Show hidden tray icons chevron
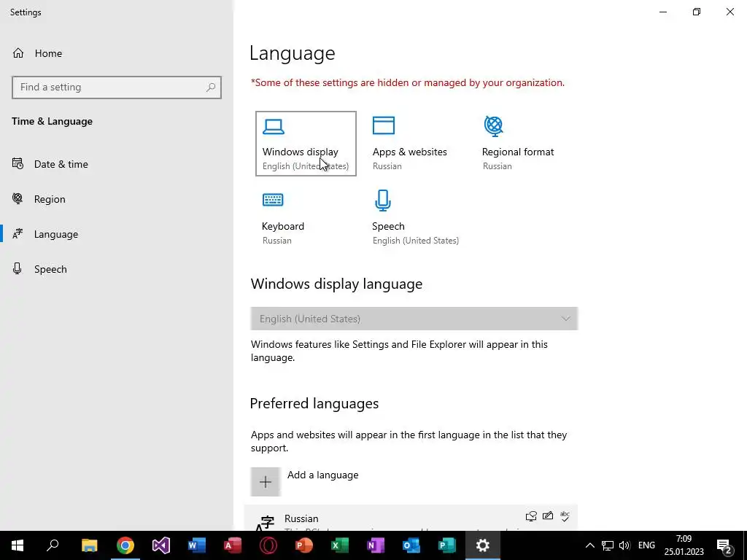The width and height of the screenshot is (747, 560). (589, 545)
